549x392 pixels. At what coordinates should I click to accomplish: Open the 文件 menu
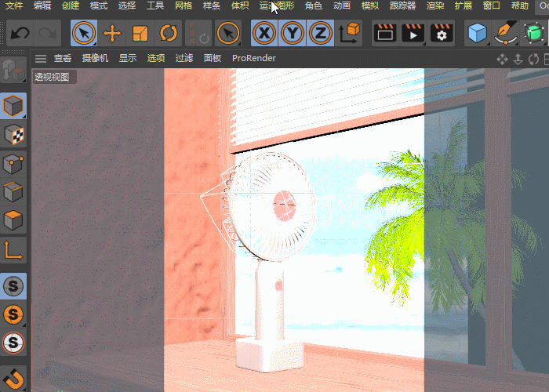(14, 5)
